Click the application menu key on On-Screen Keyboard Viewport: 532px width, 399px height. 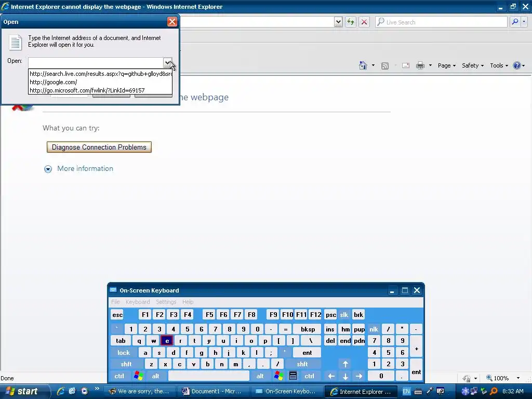point(293,376)
